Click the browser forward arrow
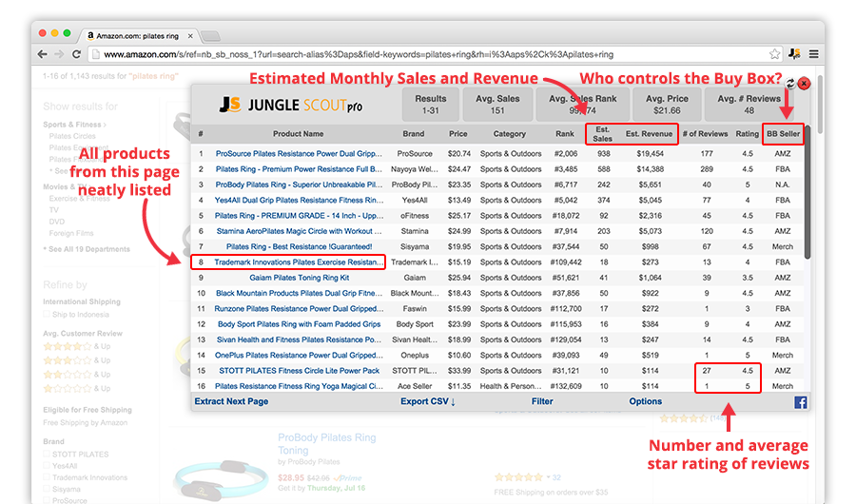Image resolution: width=856 pixels, height=504 pixels. point(60,54)
